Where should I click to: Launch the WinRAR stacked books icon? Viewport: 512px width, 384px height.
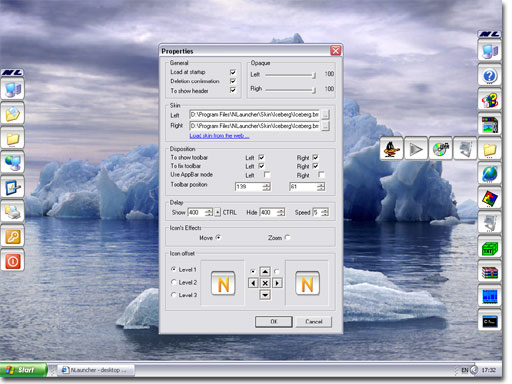tap(489, 272)
